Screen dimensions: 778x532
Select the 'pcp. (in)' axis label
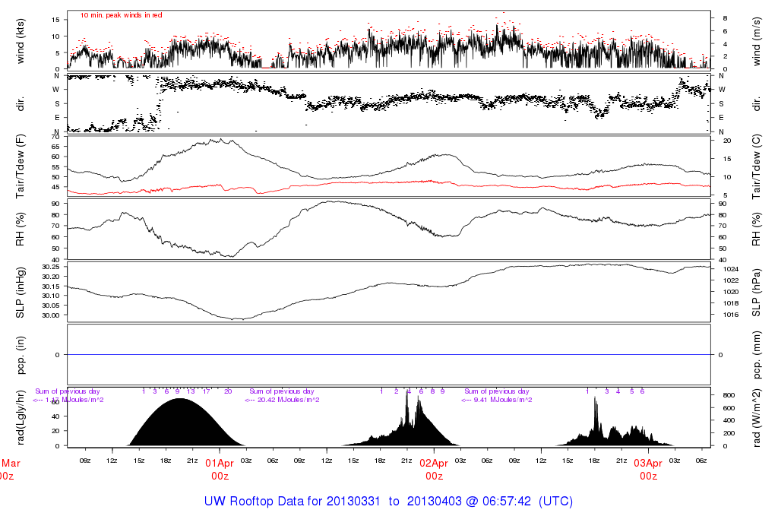point(21,355)
